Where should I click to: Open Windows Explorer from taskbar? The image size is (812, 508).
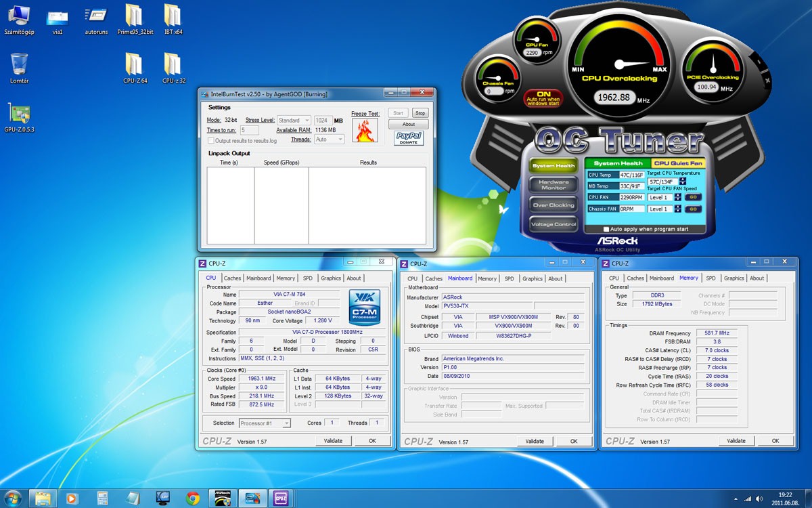pyautogui.click(x=43, y=499)
